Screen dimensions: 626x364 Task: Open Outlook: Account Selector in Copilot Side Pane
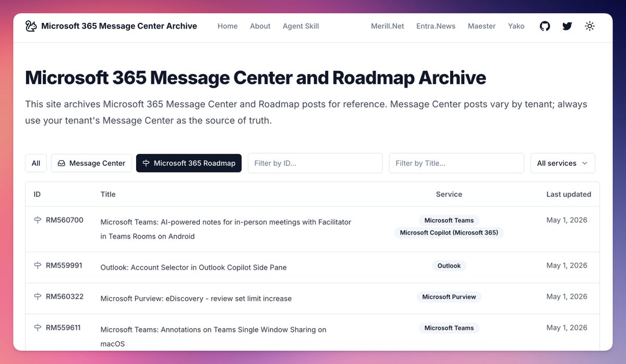click(x=194, y=267)
